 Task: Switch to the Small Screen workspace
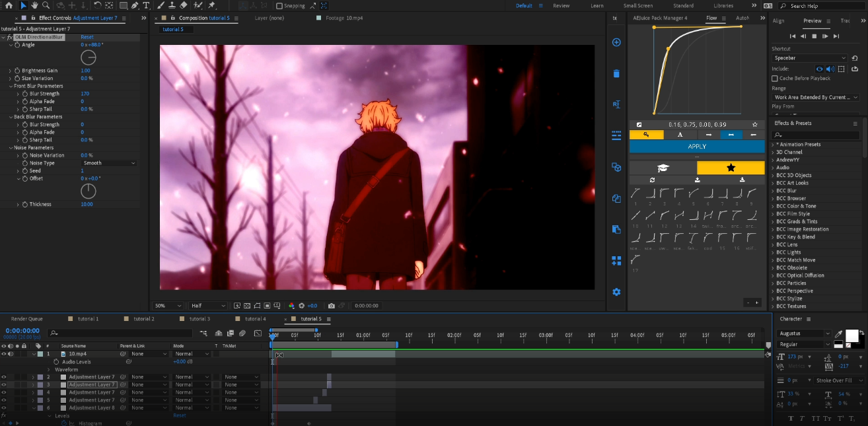[x=638, y=5]
